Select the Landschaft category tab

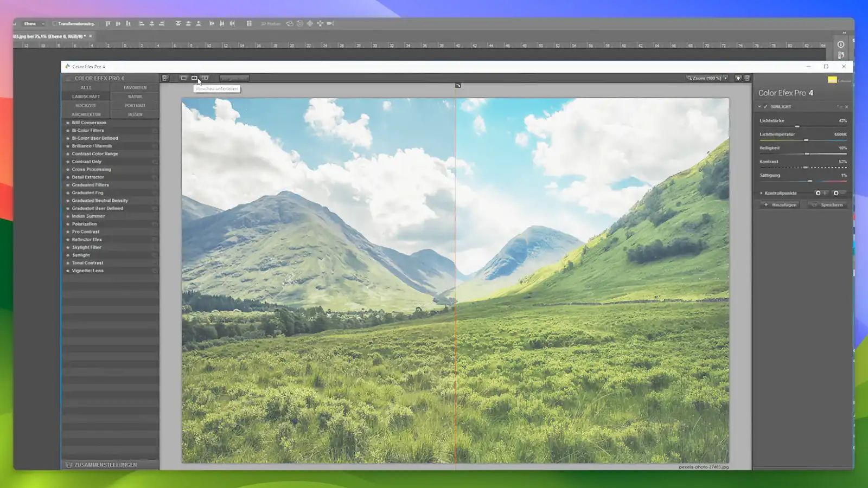pyautogui.click(x=86, y=97)
